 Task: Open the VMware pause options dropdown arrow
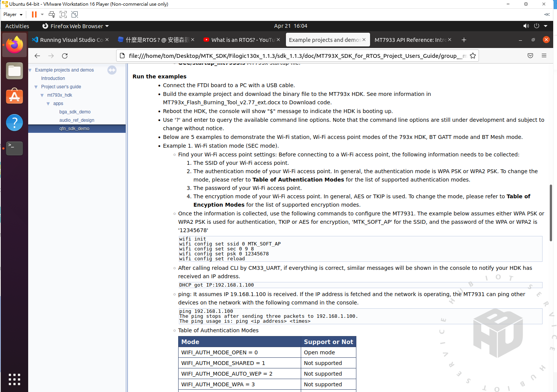[x=42, y=14]
